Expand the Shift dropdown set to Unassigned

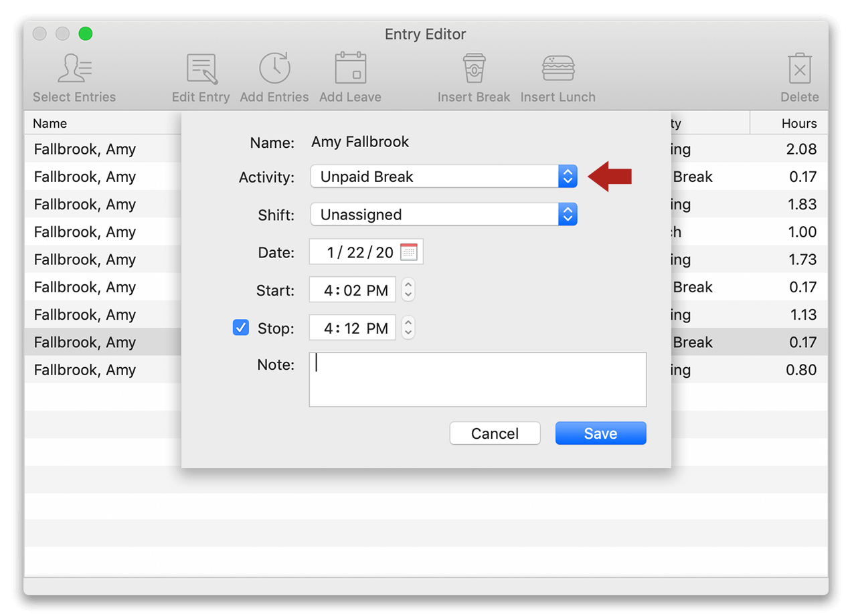[x=443, y=215]
